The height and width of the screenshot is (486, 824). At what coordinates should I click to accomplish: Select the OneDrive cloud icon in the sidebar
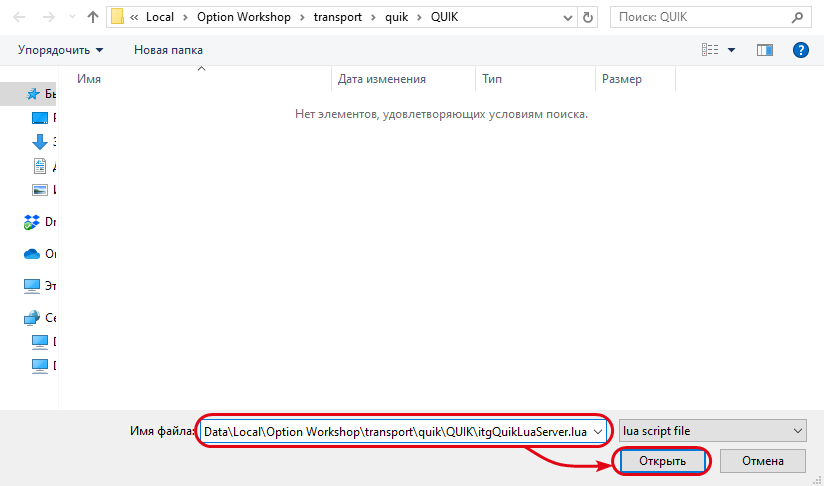click(32, 254)
